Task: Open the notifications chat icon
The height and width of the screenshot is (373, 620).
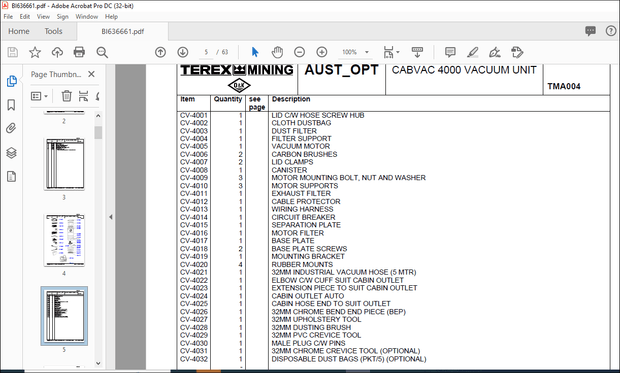Action: pyautogui.click(x=590, y=31)
